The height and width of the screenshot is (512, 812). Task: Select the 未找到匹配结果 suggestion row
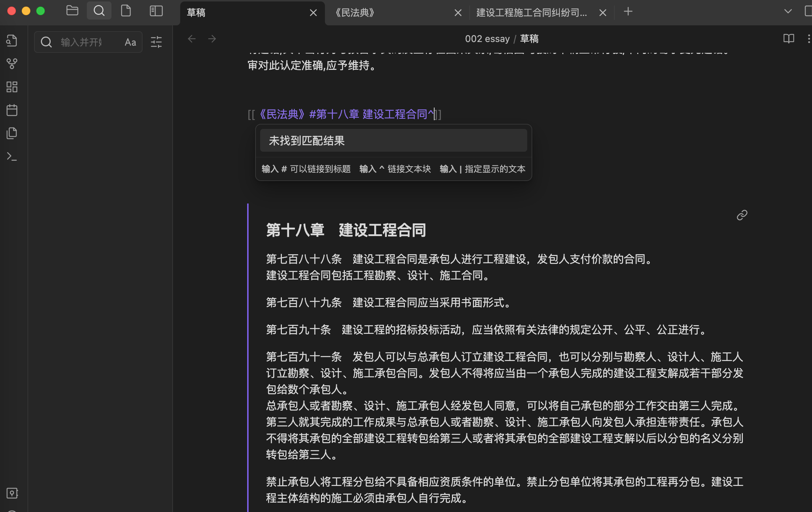pos(393,140)
